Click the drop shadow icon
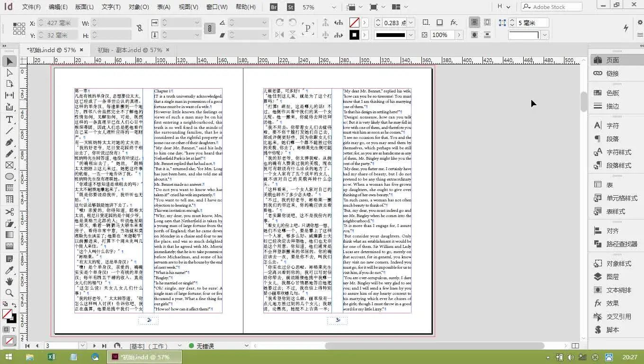644x364 pixels. (440, 23)
